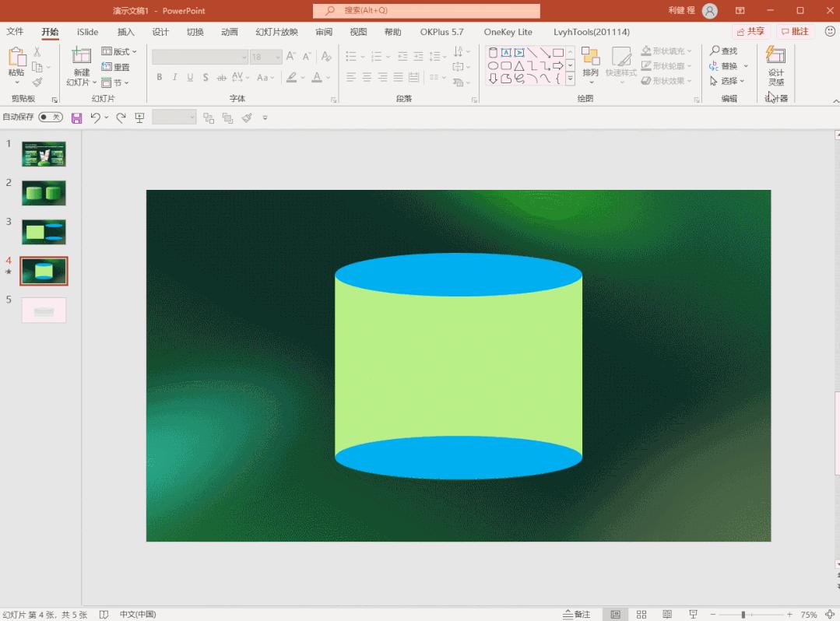
Task: Click the Paste (粘贴) clipboard icon
Action: tap(16, 58)
